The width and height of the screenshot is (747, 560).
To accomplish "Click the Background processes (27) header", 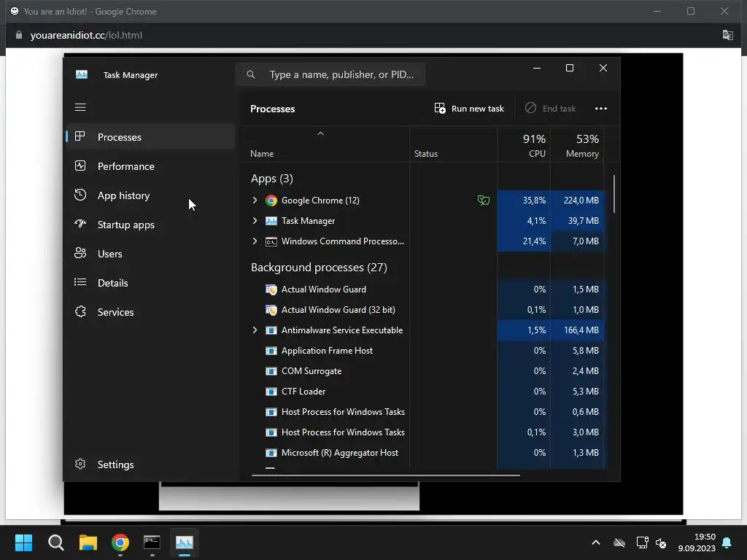I will (x=319, y=267).
